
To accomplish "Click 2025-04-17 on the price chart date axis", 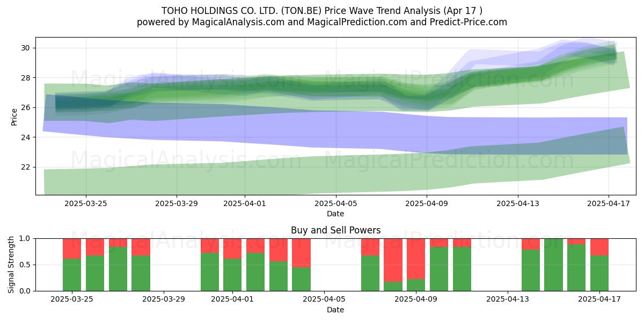I will tap(609, 203).
